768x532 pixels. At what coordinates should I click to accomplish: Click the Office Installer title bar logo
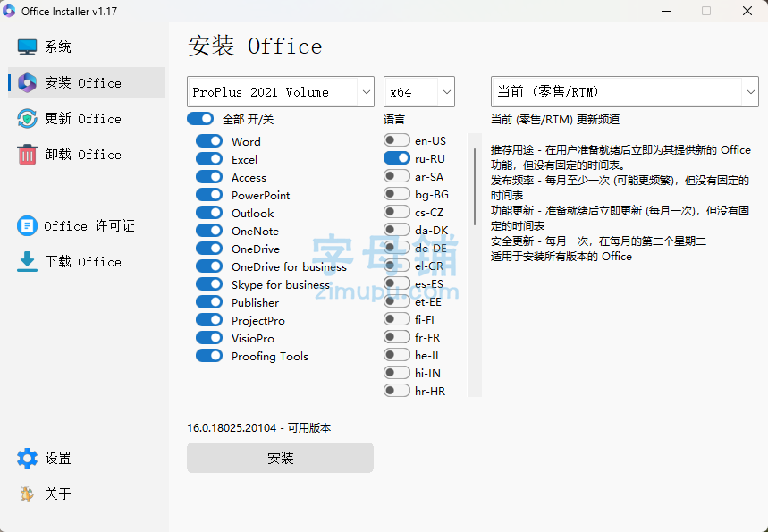(x=9, y=11)
